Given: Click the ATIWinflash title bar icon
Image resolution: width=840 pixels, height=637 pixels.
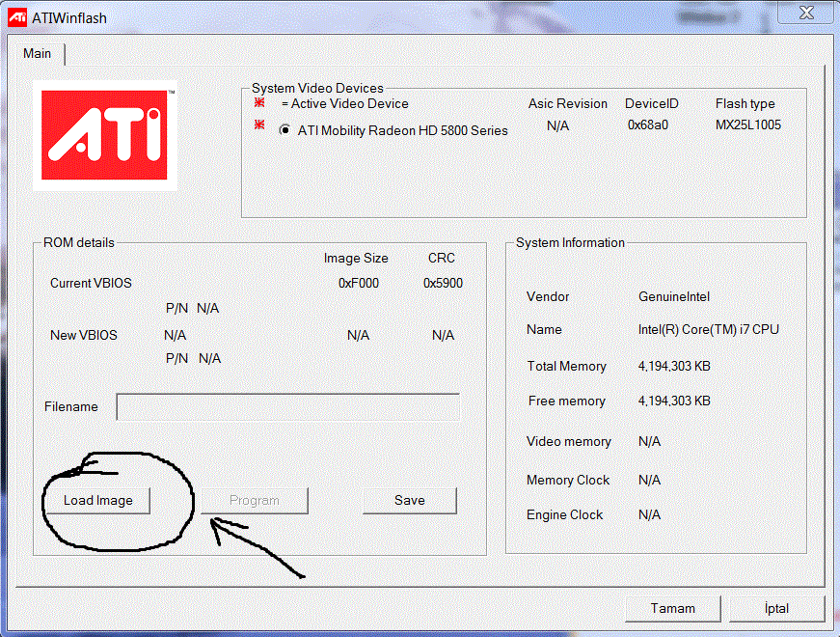Looking at the screenshot, I should click(17, 17).
